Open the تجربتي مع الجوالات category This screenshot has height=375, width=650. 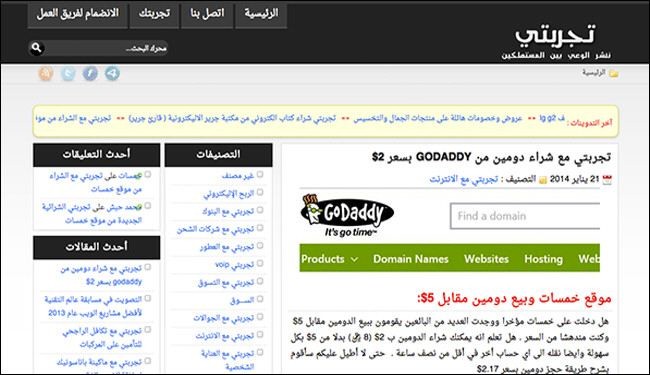tap(223, 318)
